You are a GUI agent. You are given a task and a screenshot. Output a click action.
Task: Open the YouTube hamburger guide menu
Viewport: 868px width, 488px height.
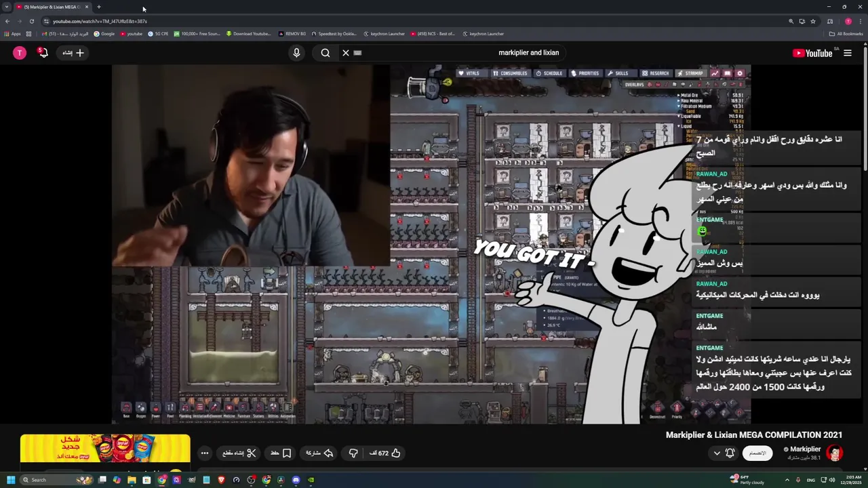848,53
